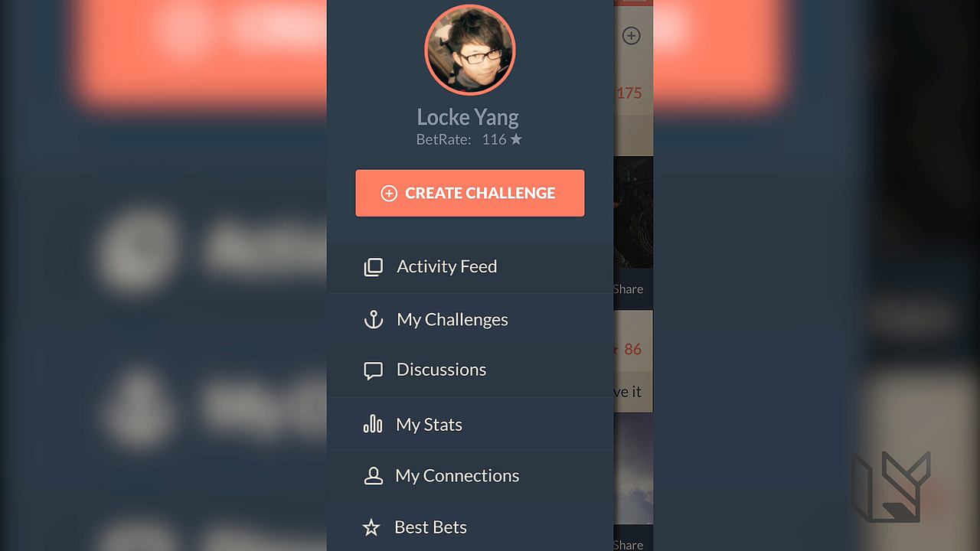980x551 pixels.
Task: Tap the circled plus icon at top right
Action: click(631, 35)
